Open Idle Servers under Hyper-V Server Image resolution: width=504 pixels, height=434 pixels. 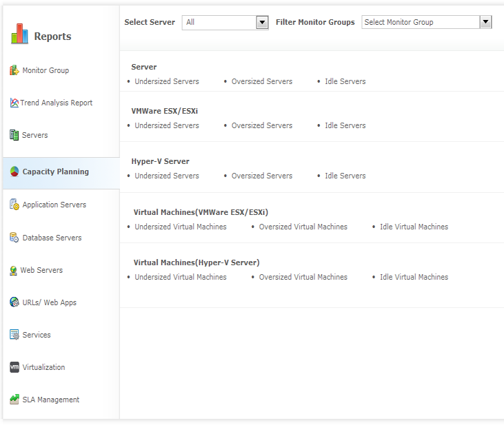point(345,176)
